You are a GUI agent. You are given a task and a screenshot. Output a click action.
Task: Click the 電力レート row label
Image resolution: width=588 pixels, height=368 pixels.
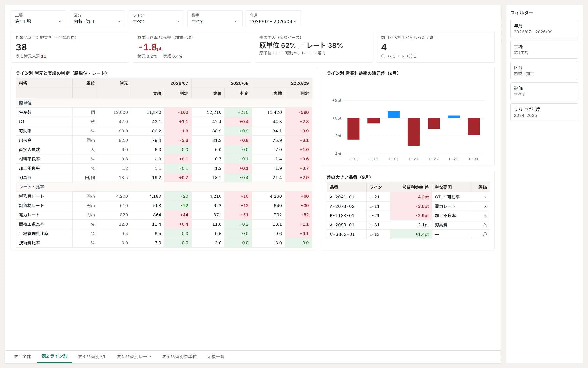(29, 215)
